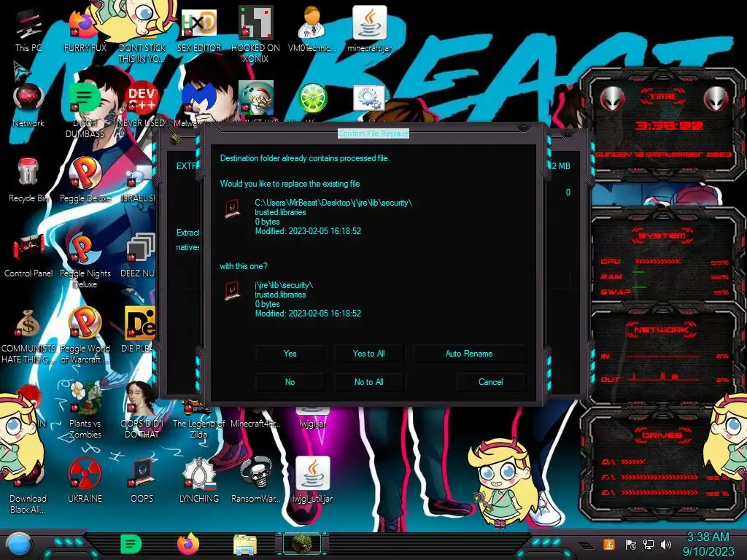The image size is (747, 560).
Task: Open VM0Technic doctor icon
Action: (x=312, y=29)
